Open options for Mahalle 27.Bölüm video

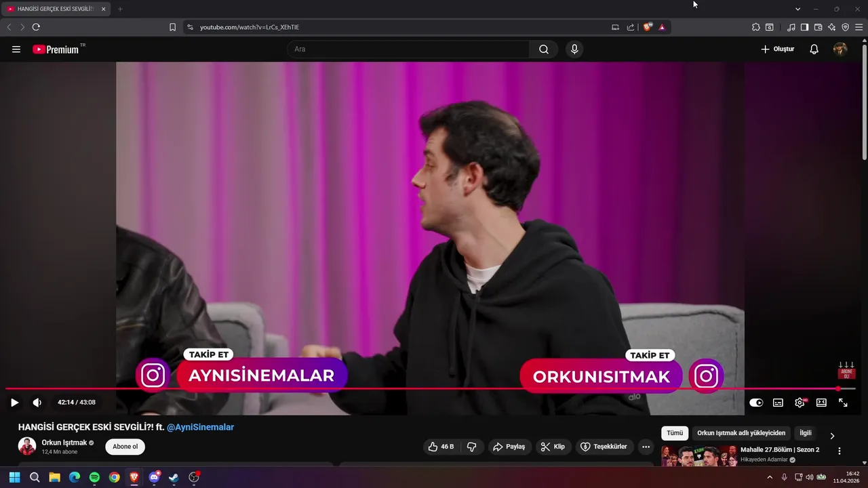840,451
